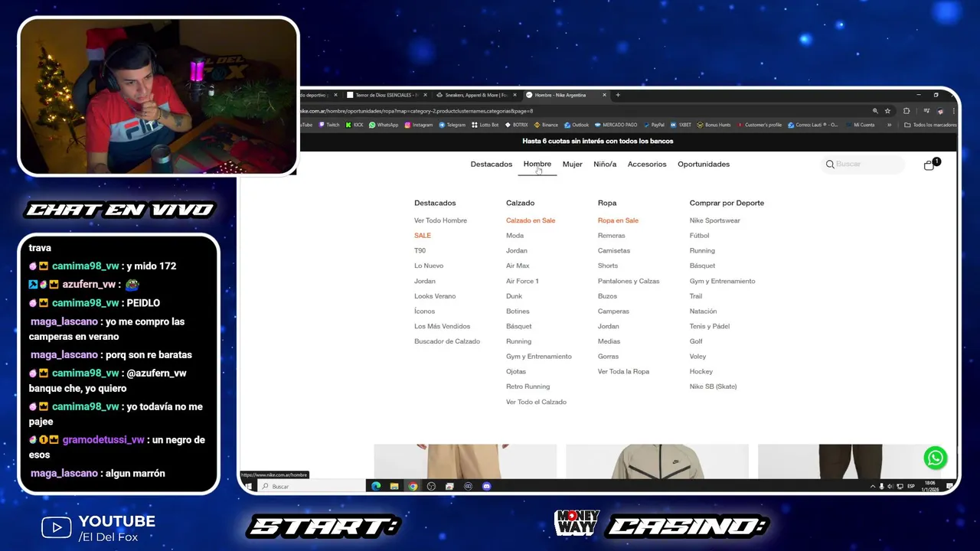Open the Dunk shoes link
Image resolution: width=980 pixels, height=551 pixels.
(x=514, y=296)
